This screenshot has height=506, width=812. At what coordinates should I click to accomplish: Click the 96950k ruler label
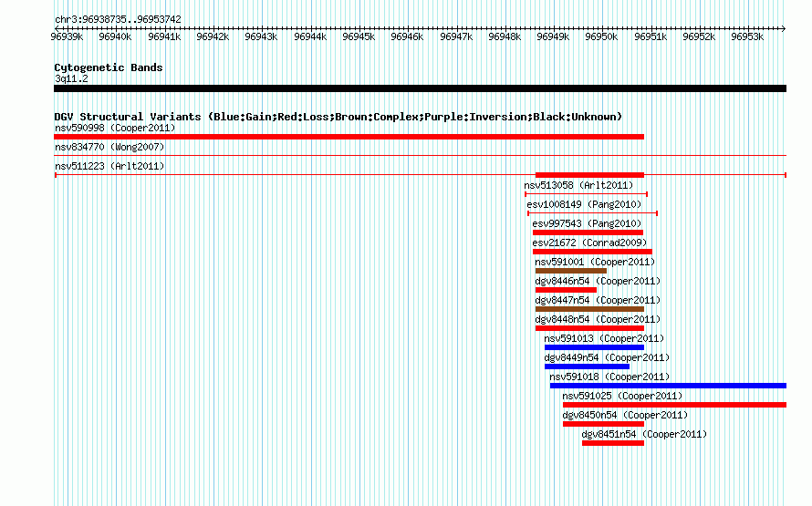(x=601, y=36)
